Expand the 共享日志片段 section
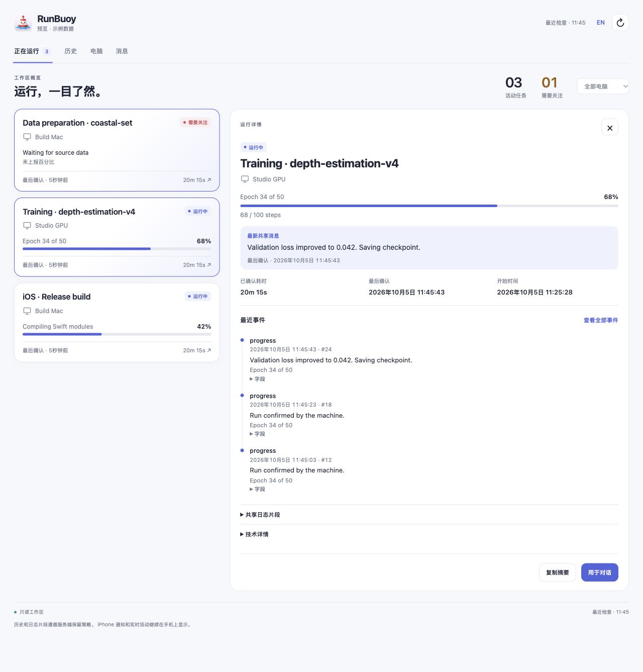The width and height of the screenshot is (643, 672). [x=260, y=515]
